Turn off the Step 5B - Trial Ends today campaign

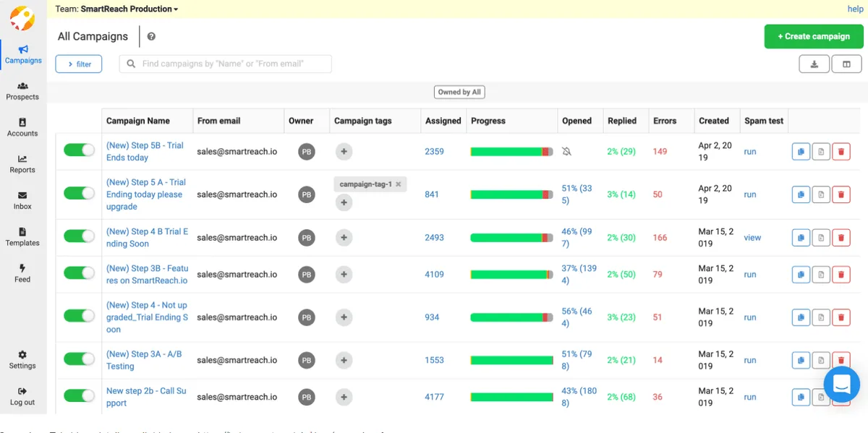pyautogui.click(x=78, y=150)
